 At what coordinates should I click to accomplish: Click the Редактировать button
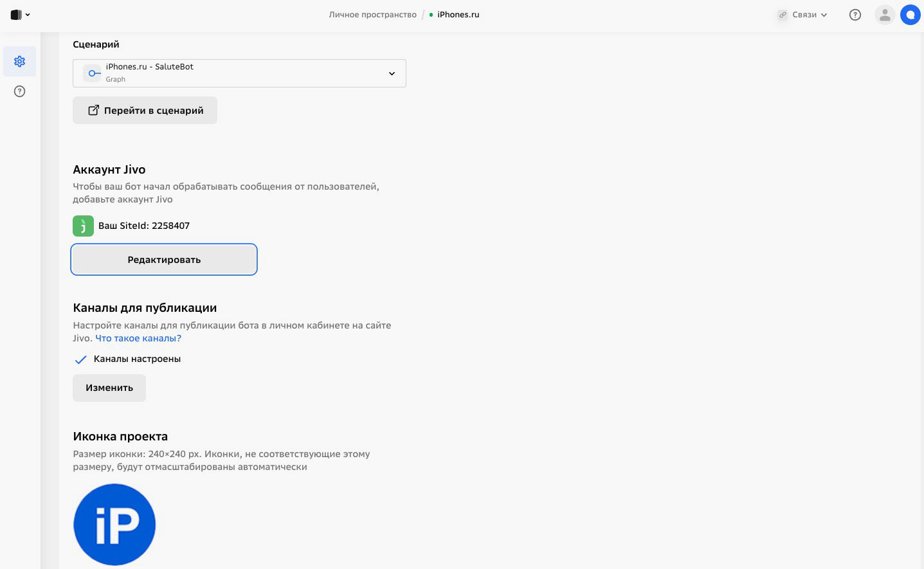tap(164, 260)
